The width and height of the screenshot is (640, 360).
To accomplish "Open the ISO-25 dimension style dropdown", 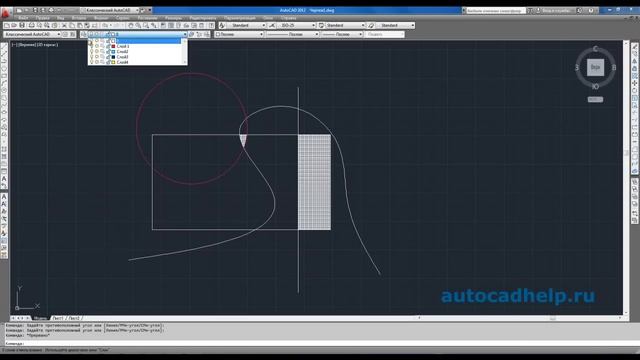I will (296, 25).
